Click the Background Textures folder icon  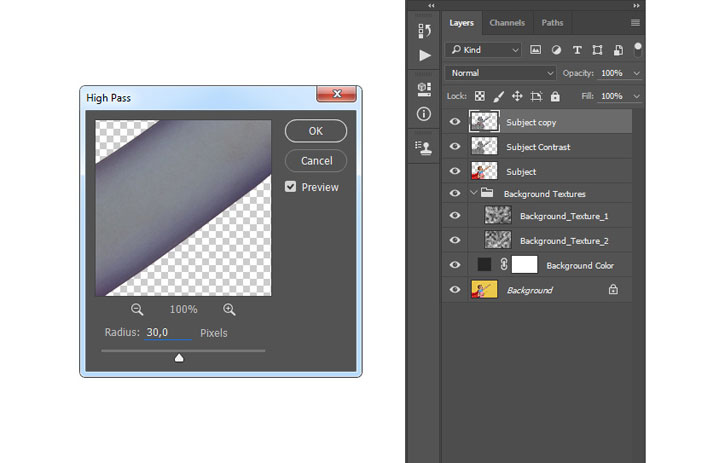click(x=487, y=192)
